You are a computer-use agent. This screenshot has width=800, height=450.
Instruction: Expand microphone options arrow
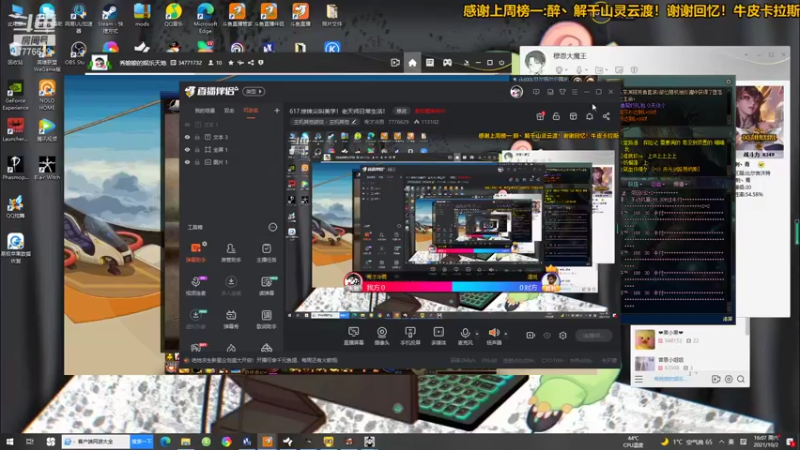click(477, 334)
